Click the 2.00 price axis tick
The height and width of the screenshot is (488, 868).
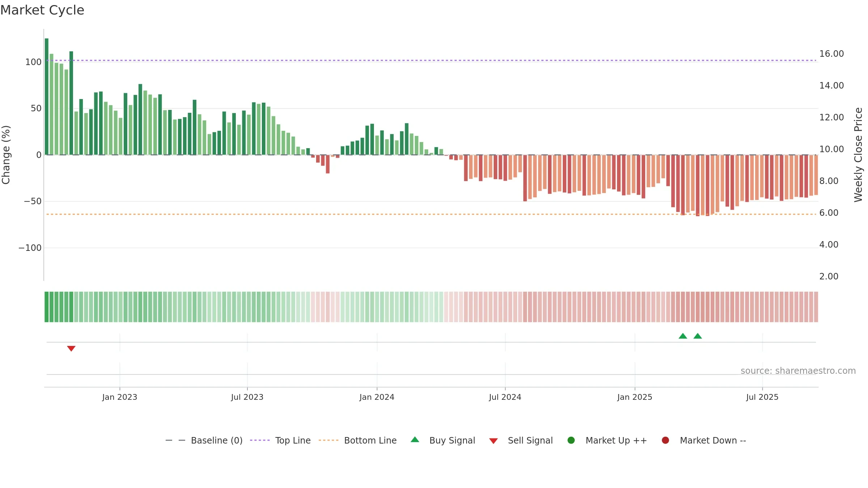point(829,277)
